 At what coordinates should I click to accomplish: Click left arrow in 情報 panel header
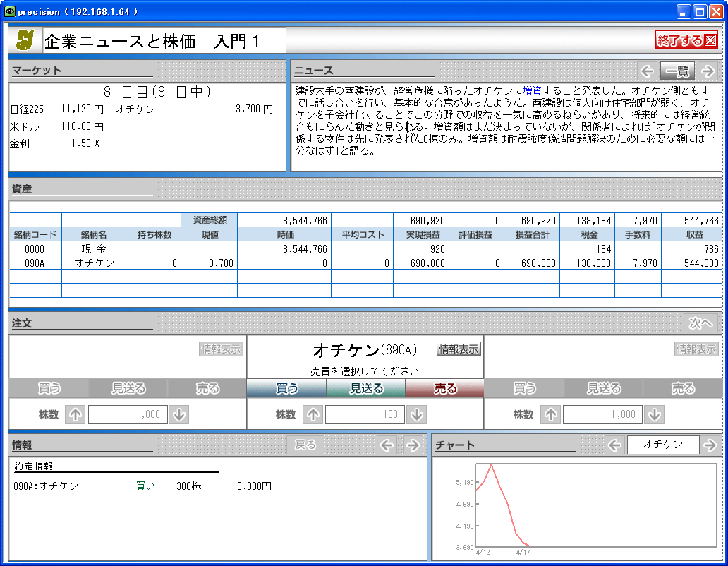[387, 445]
